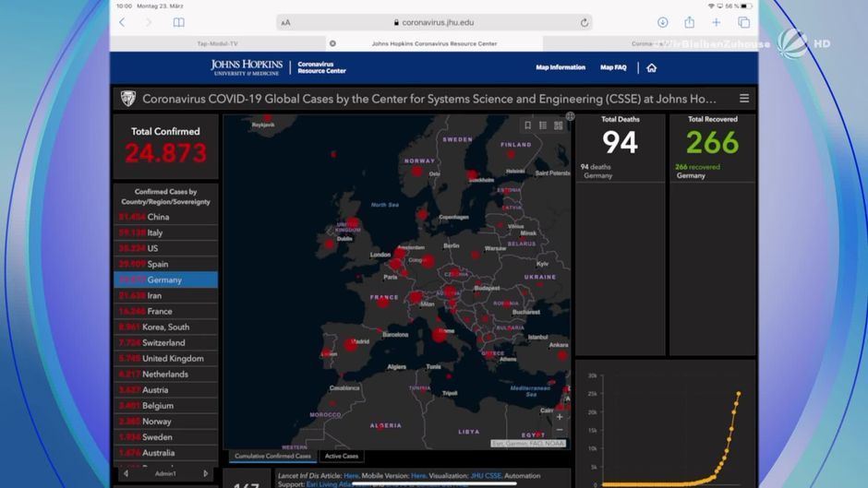This screenshot has width=868, height=488.
Task: Open basemap gallery grid icon
Action: [x=558, y=125]
